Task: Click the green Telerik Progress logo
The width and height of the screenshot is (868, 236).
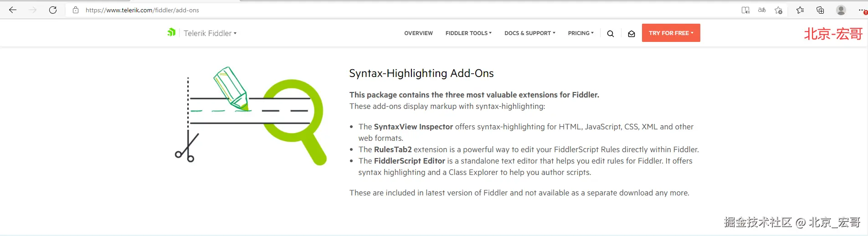Action: [171, 32]
